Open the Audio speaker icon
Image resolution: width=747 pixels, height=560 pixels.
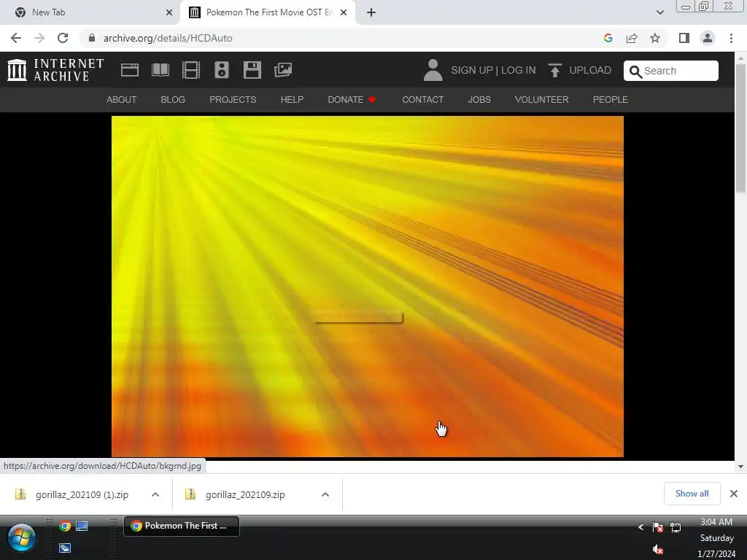pos(222,70)
